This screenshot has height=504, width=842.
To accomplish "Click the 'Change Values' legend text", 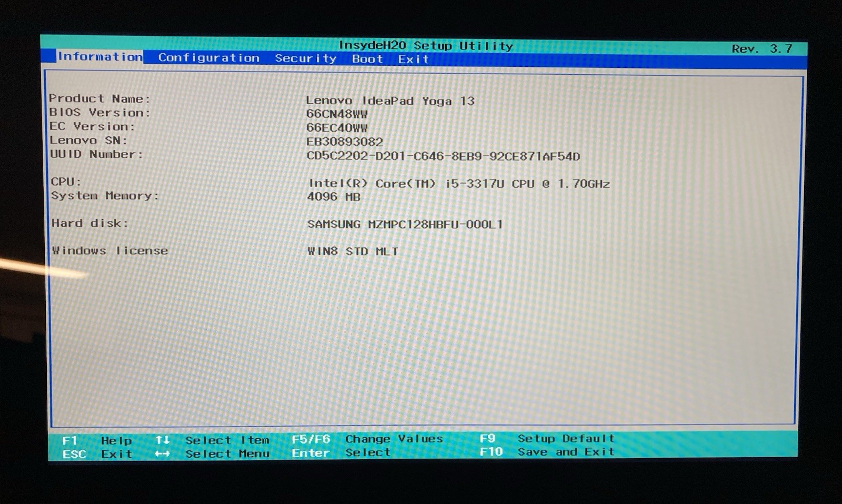I will click(394, 439).
